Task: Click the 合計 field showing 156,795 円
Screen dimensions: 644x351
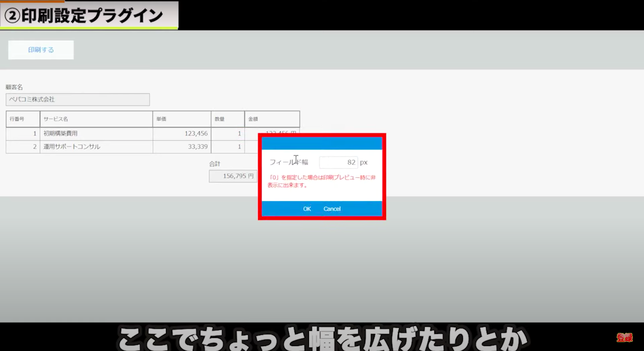Action: pos(233,176)
